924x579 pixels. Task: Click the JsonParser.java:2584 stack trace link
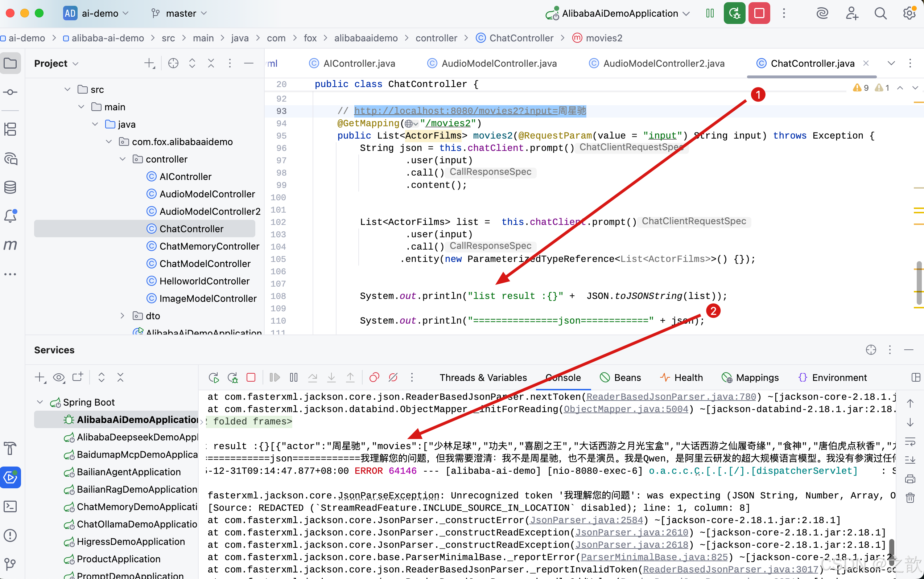[586, 520]
